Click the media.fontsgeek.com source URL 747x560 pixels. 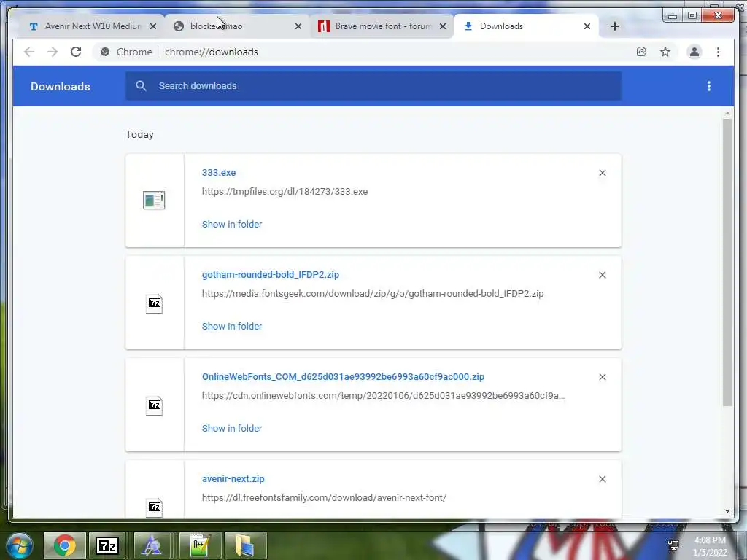point(373,293)
